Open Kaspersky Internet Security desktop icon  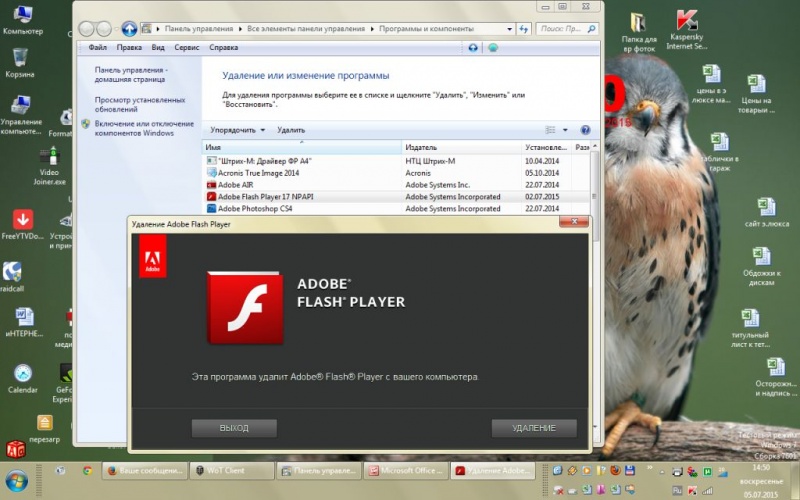(x=686, y=30)
